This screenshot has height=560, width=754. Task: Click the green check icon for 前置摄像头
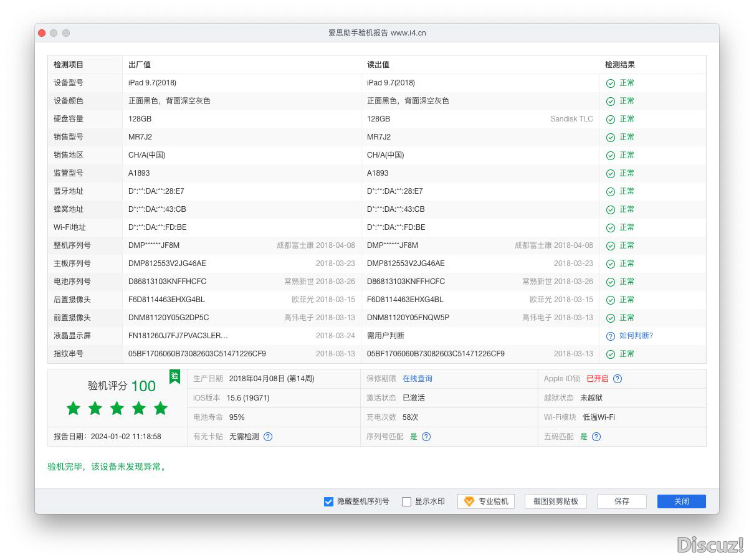pos(611,318)
